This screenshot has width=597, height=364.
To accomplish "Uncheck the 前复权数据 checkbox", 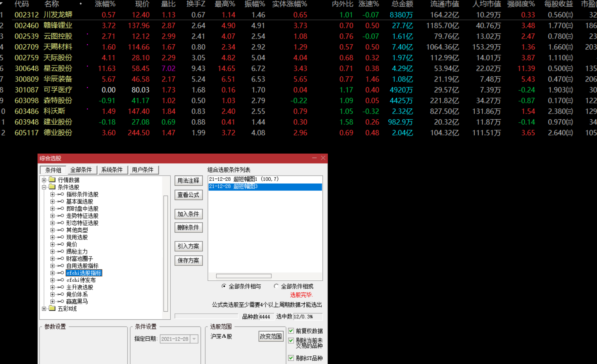I will click(x=291, y=331).
